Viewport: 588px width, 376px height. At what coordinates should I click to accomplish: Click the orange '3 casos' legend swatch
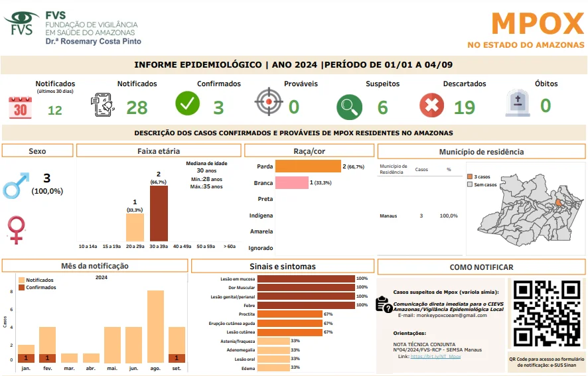point(470,177)
